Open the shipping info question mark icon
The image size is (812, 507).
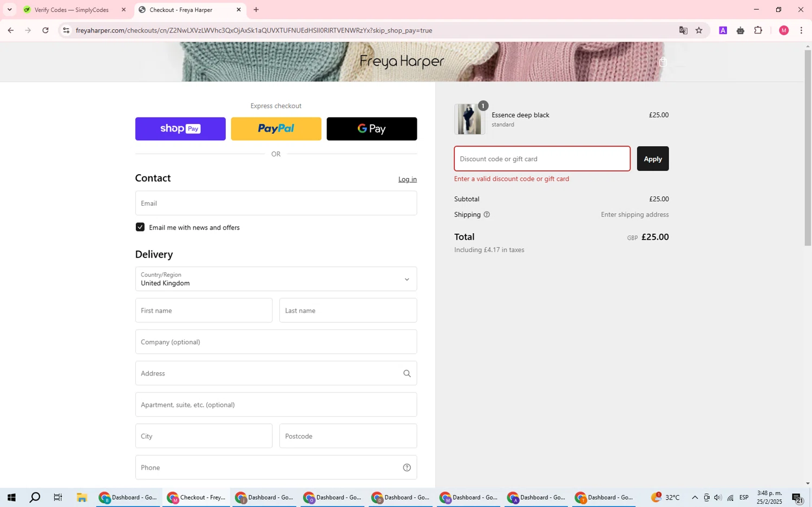(x=487, y=215)
